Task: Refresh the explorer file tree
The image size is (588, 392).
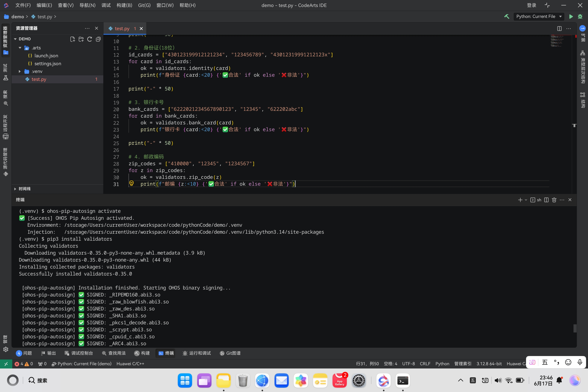Action: 90,39
